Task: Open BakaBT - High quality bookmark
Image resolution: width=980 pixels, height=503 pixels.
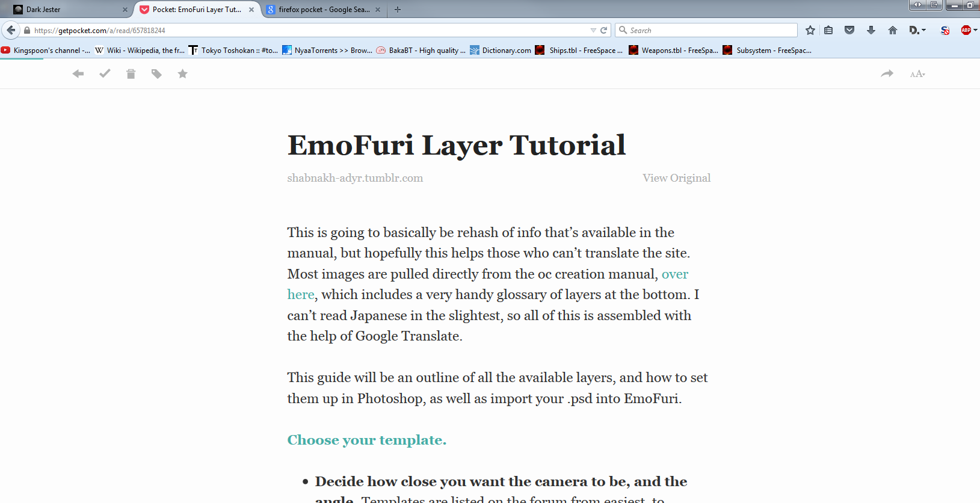Action: 421,51
